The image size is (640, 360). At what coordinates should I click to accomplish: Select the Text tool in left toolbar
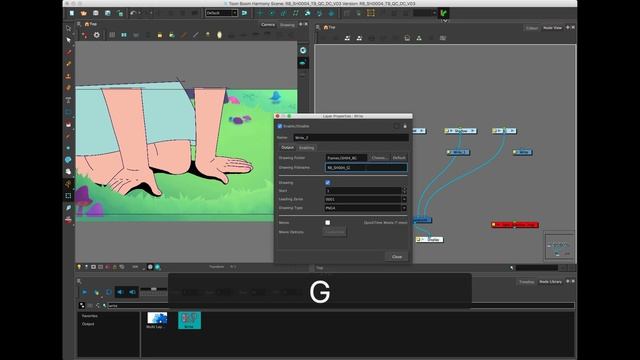pyautogui.click(x=68, y=100)
